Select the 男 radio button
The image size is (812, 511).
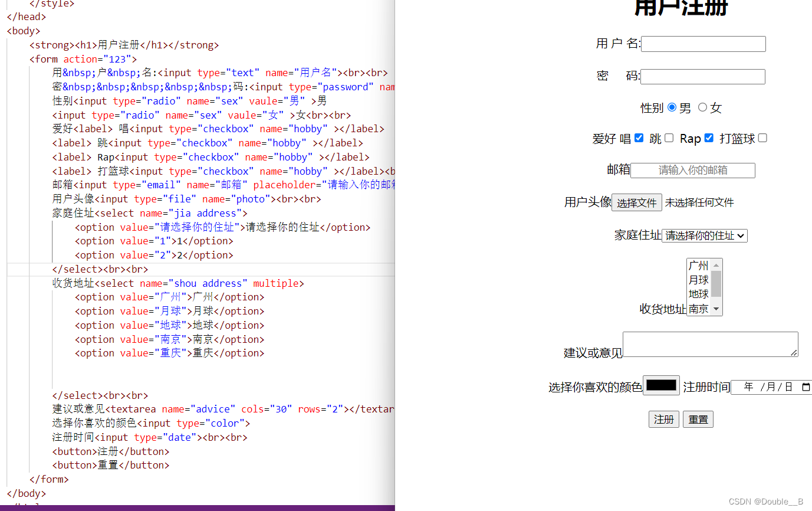[672, 107]
